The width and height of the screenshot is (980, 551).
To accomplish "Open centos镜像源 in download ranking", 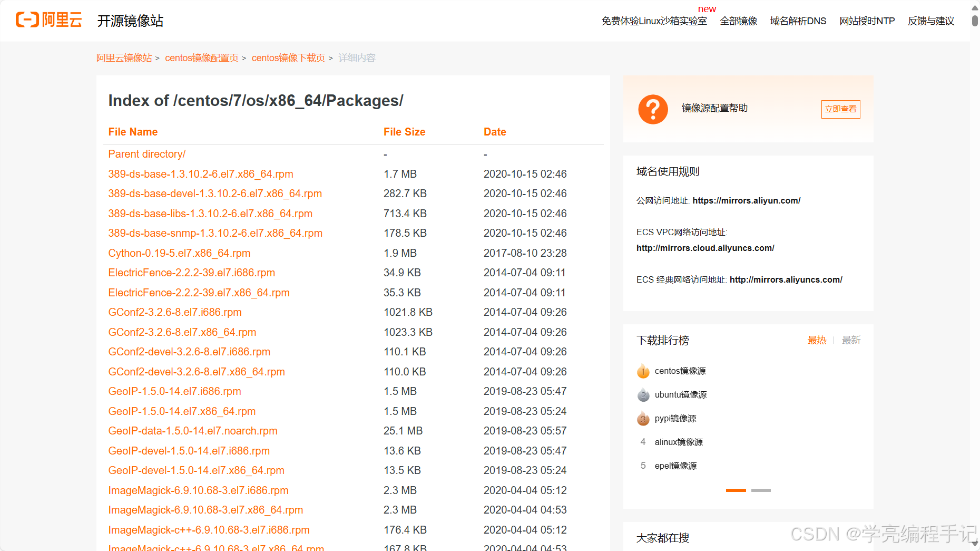I will pos(680,371).
